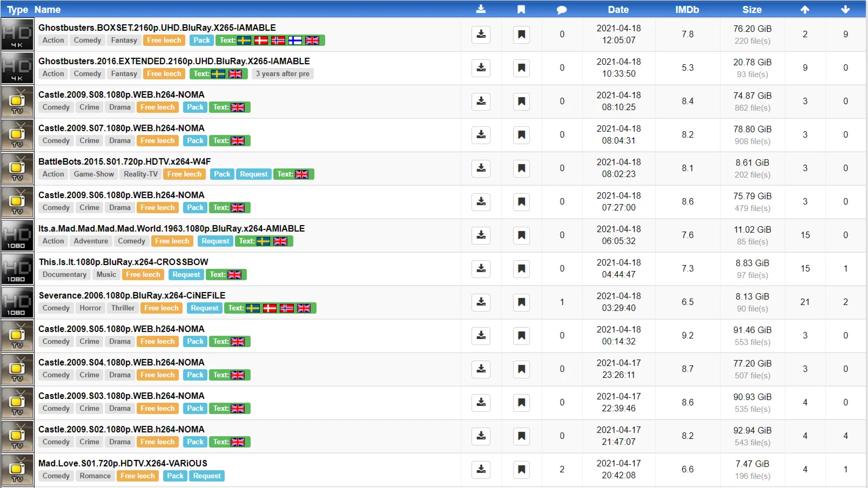The width and height of the screenshot is (868, 488).
Task: Click Music genre tag on This Is It
Action: pyautogui.click(x=106, y=274)
